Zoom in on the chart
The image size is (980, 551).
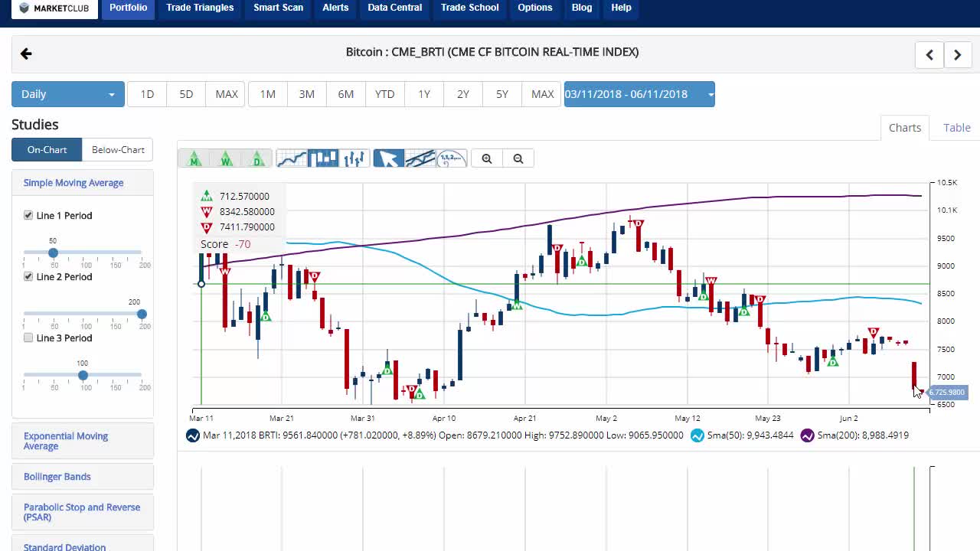487,158
